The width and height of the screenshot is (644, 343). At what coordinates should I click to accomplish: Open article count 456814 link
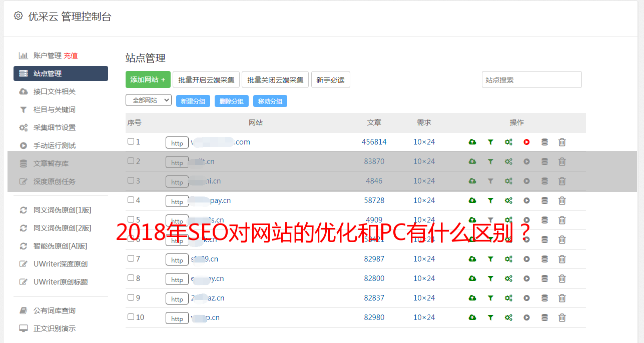coord(374,142)
